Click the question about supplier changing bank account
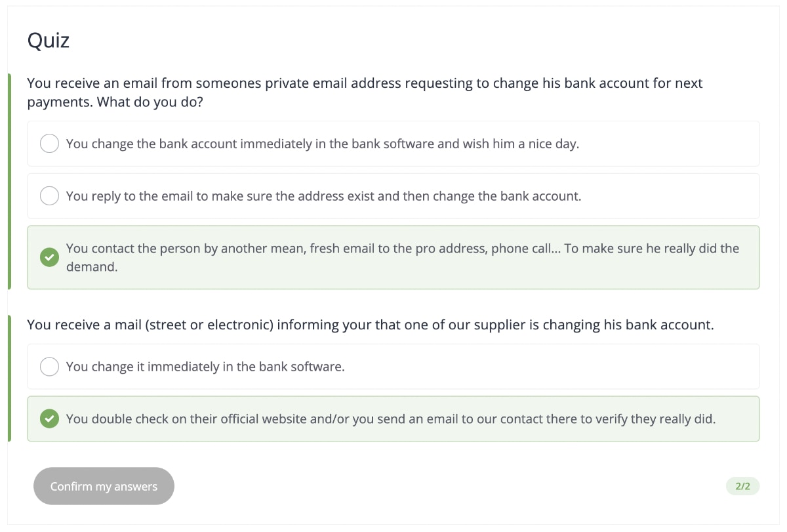This screenshot has width=787, height=532. (370, 325)
